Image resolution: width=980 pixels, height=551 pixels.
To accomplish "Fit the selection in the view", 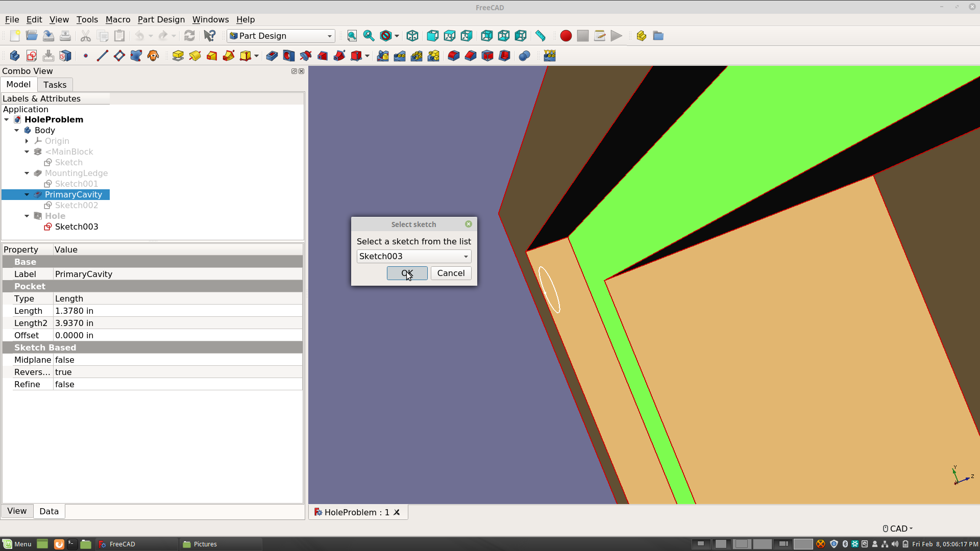I will click(x=369, y=36).
